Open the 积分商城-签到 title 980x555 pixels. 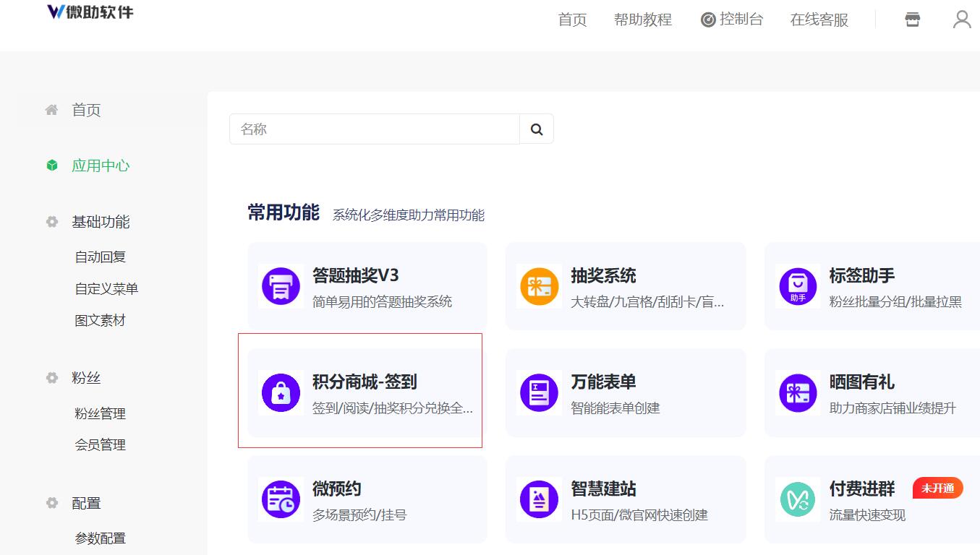coord(365,382)
